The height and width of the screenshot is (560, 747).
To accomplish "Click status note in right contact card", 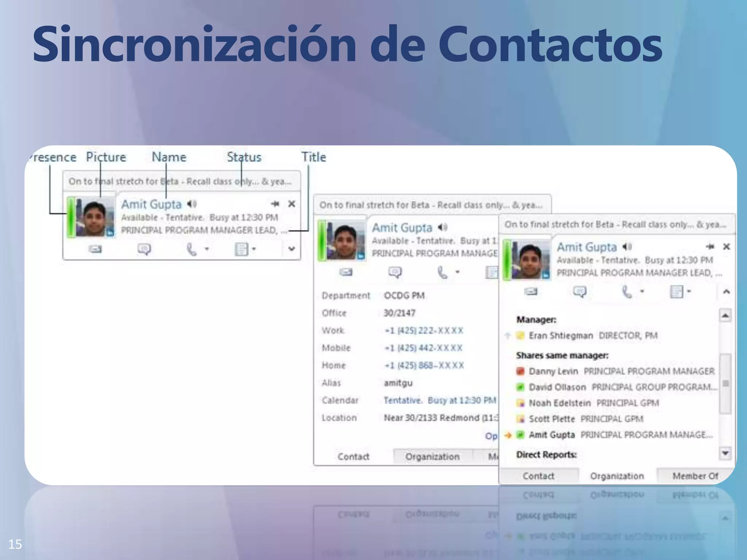I will click(616, 224).
